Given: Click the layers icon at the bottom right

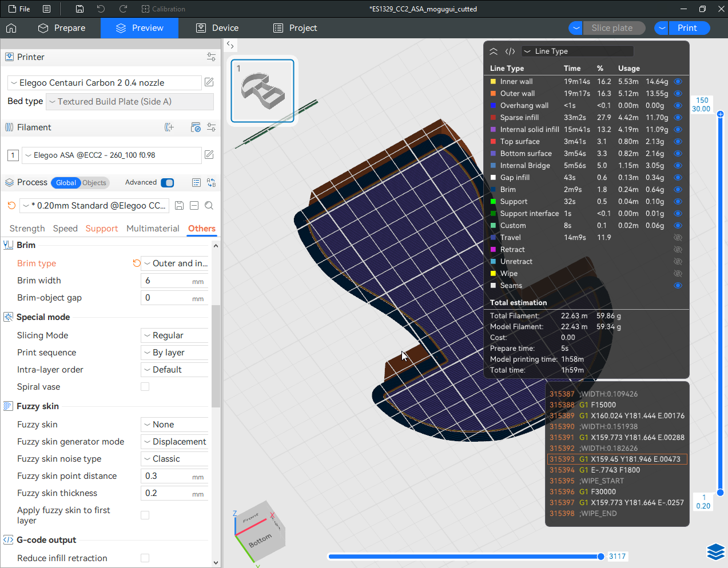Looking at the screenshot, I should (x=715, y=551).
